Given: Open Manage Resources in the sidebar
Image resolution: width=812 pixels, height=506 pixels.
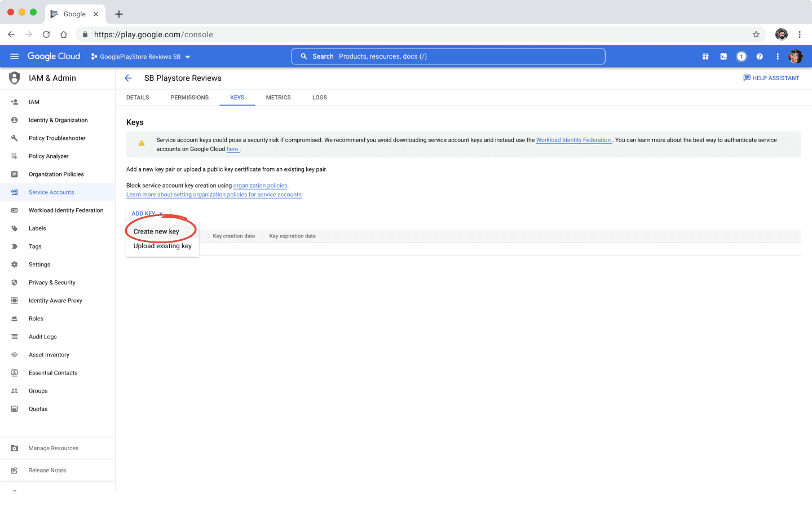Looking at the screenshot, I should [58, 448].
